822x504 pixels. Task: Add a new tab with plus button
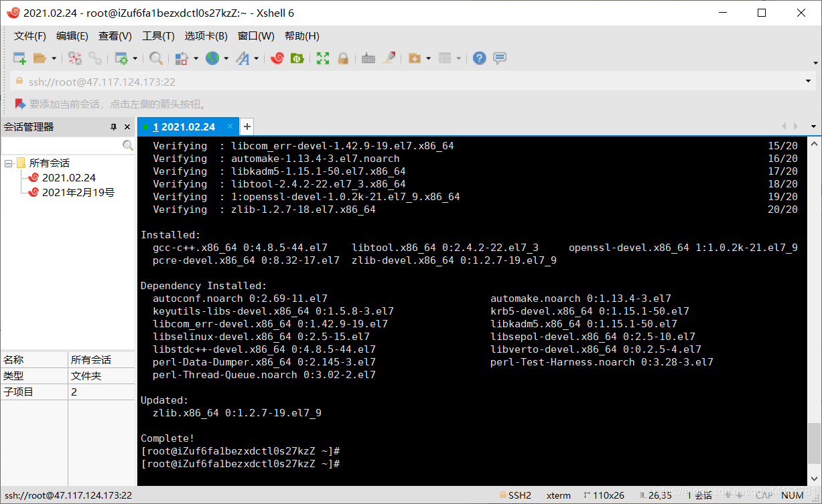pos(247,127)
